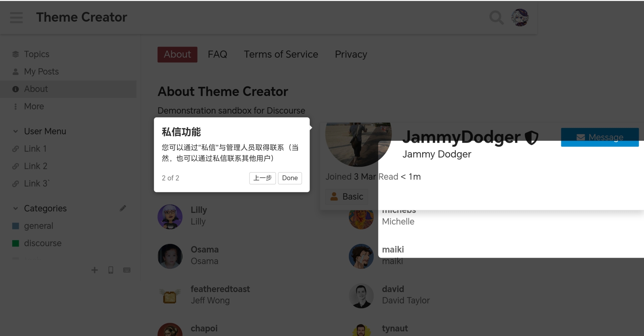Edit categories with the pencil icon
644x336 pixels.
click(123, 208)
